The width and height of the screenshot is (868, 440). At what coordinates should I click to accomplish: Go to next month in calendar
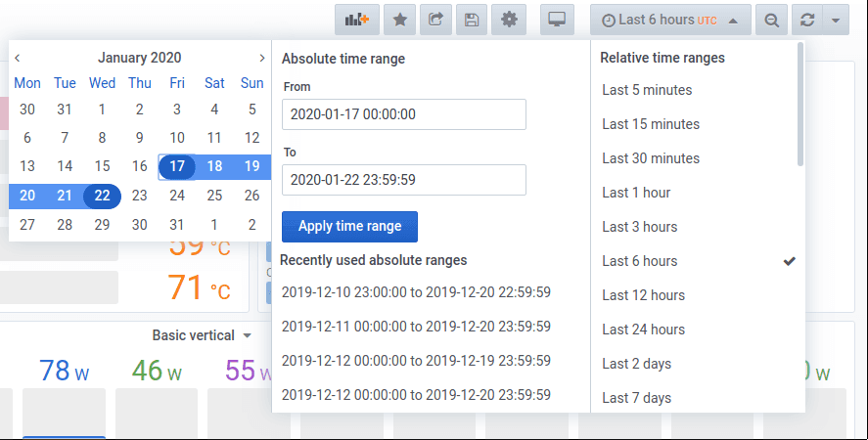point(261,59)
